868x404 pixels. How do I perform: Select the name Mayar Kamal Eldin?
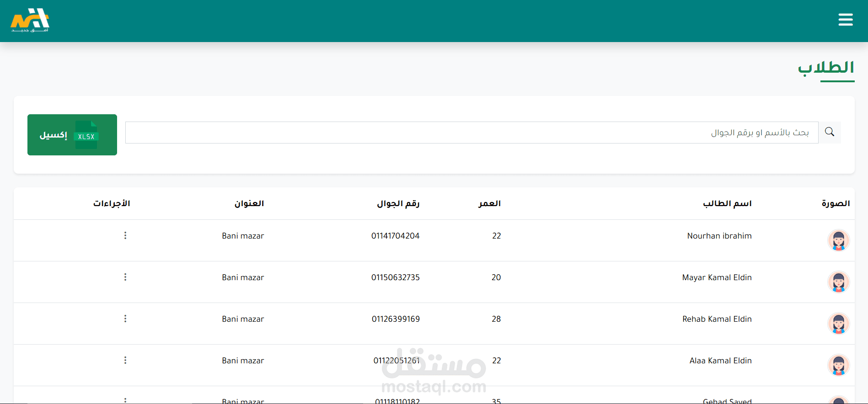point(717,277)
